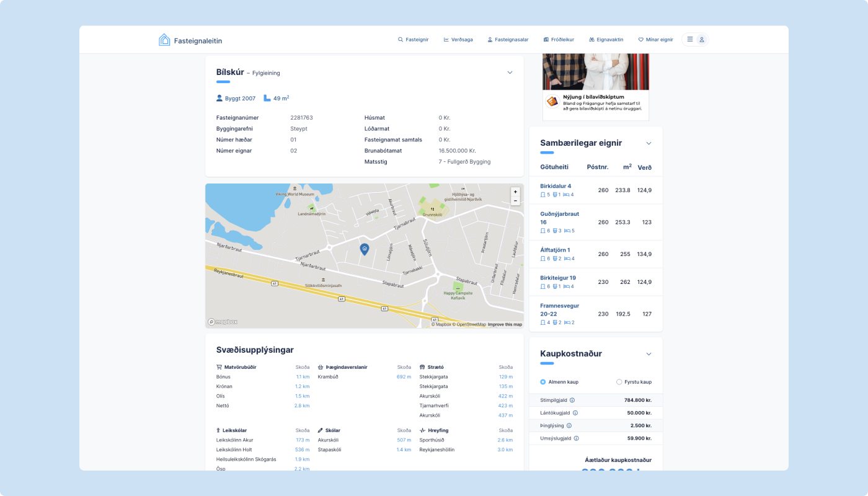The image size is (868, 496).
Task: Open Eignavaktin in the navigation
Action: (x=606, y=40)
